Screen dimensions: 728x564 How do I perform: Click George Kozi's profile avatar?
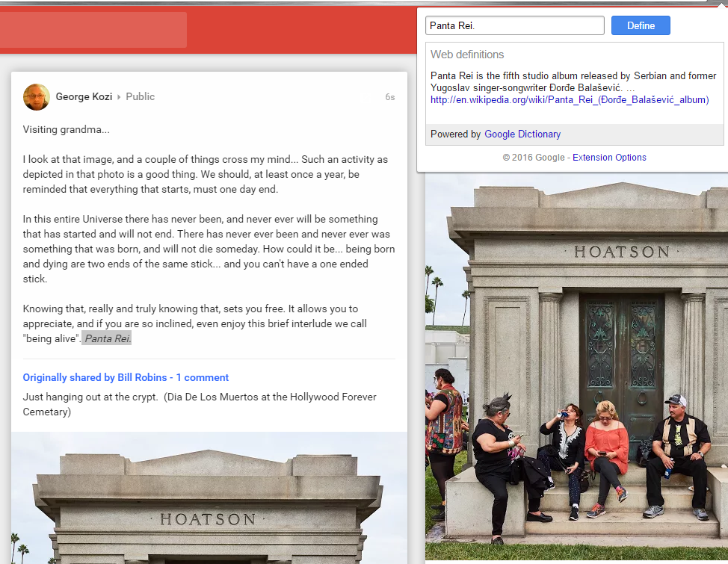37,97
